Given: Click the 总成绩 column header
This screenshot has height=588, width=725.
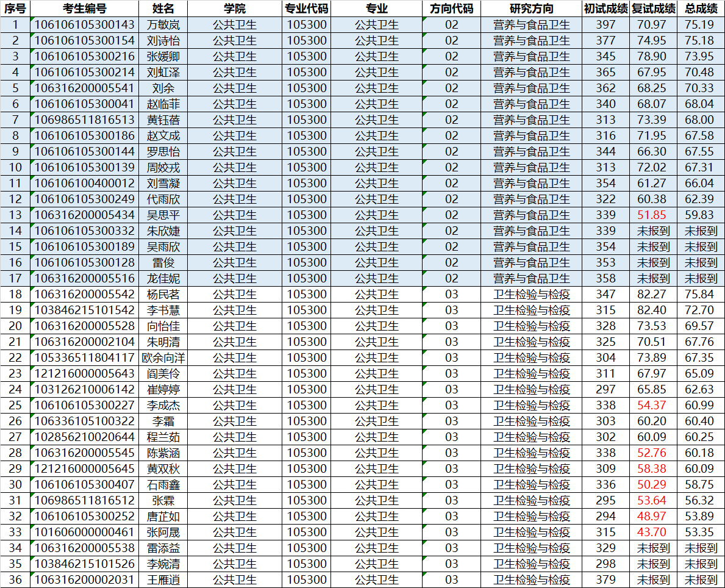Looking at the screenshot, I should [x=701, y=9].
